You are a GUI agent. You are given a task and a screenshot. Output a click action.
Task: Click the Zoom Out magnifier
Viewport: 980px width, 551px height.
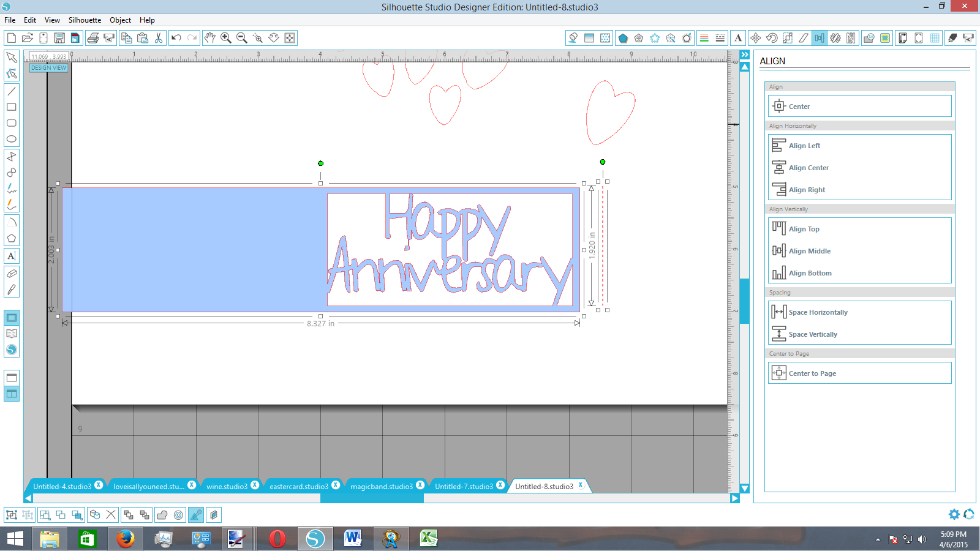click(242, 38)
